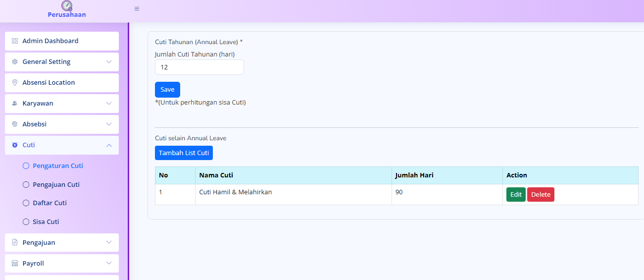
Task: Click the hamburger menu toggle icon
Action: (137, 8)
